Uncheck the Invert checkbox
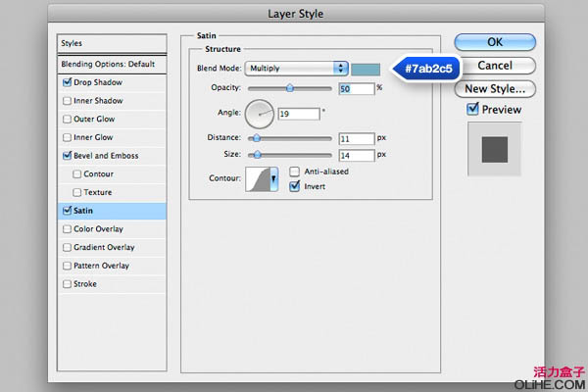This screenshot has width=588, height=392. (x=294, y=186)
